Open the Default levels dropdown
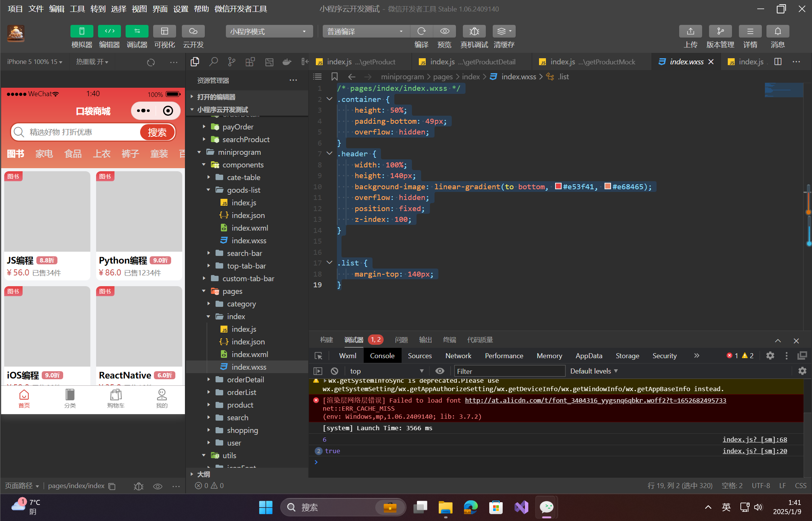This screenshot has height=521, width=812. (x=593, y=371)
